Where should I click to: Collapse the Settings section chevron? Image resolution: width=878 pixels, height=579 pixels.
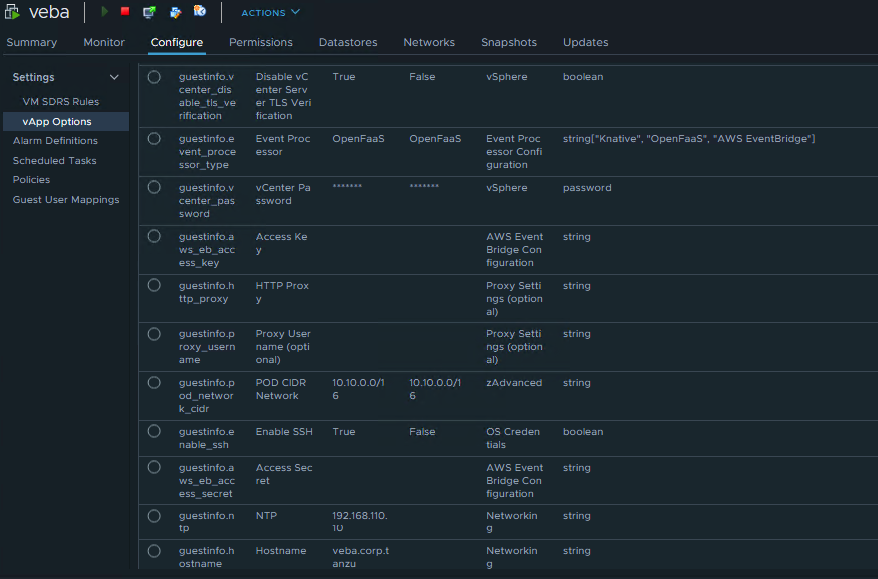click(x=114, y=77)
